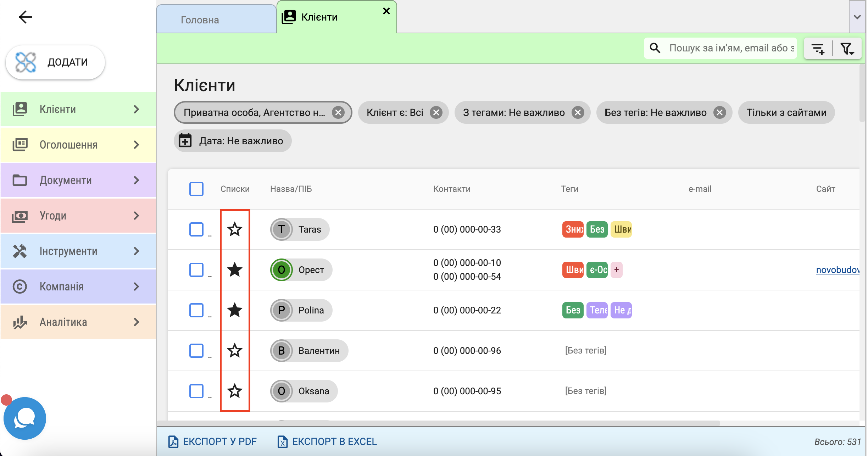Click the Інструменти tools icon
Screen dimensions: 868x456
pyautogui.click(x=20, y=251)
